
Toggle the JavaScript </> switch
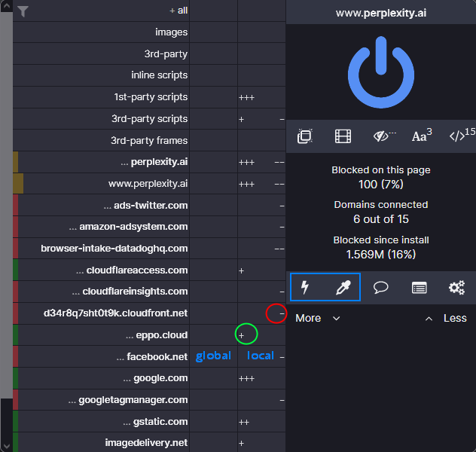click(462, 136)
